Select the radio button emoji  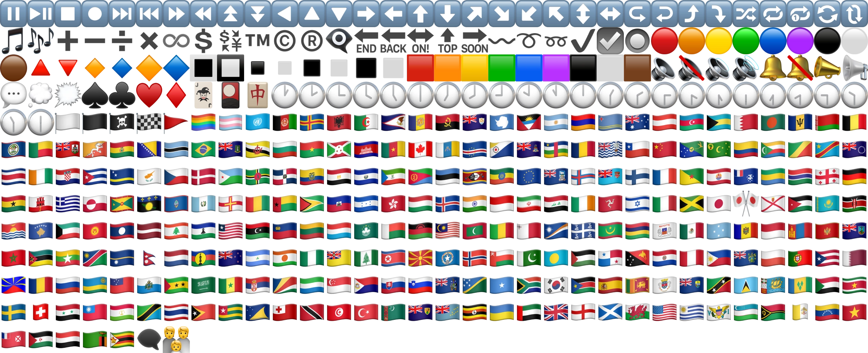637,41
